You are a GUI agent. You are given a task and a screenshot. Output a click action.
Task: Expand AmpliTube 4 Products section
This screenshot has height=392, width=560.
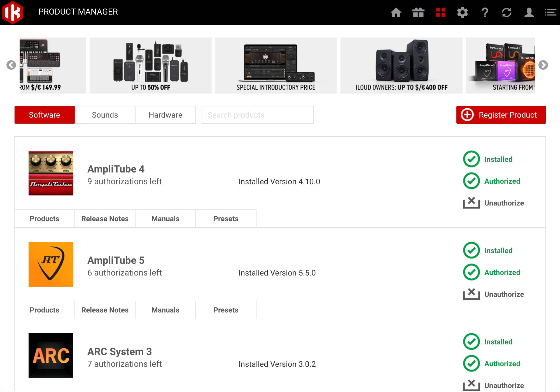pos(45,219)
